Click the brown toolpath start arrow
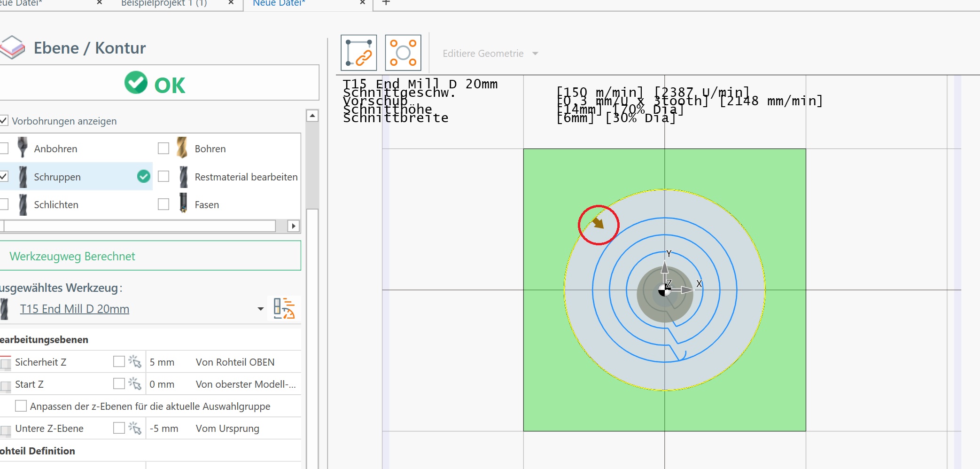980x469 pixels. [598, 223]
